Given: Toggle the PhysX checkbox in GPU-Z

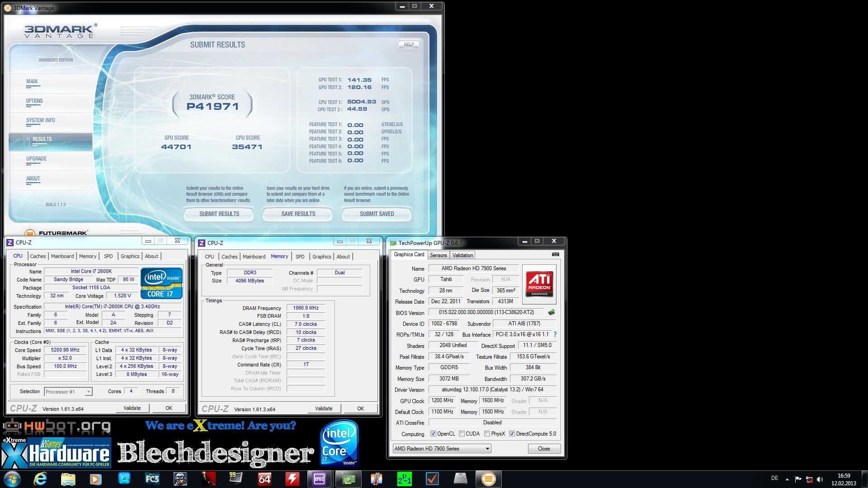Looking at the screenshot, I should coord(487,434).
